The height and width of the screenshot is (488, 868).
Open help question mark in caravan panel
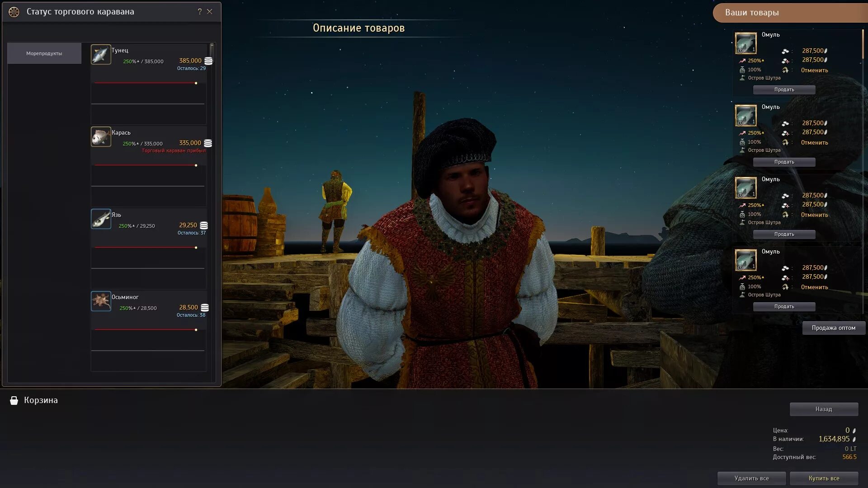point(200,12)
